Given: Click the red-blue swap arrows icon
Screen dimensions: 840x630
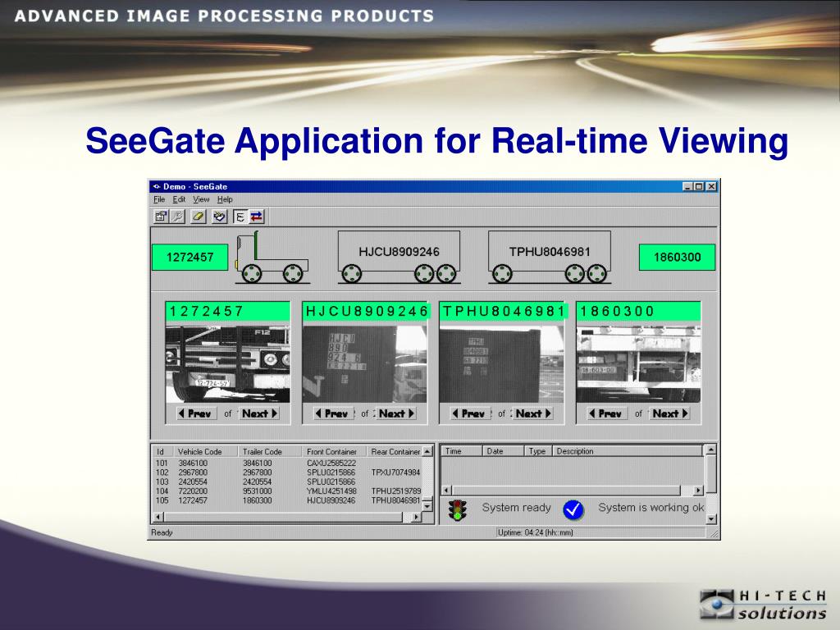Looking at the screenshot, I should pos(257,217).
